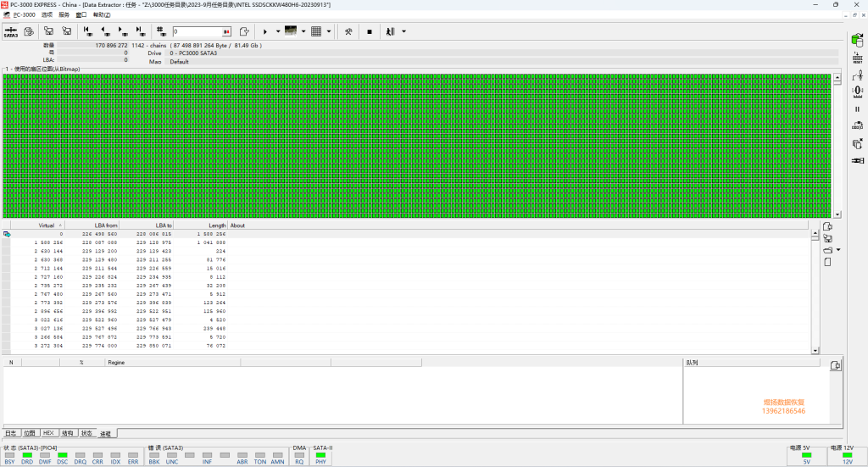Switch to the 状态 tab
This screenshot has width=868, height=467.
87,433
